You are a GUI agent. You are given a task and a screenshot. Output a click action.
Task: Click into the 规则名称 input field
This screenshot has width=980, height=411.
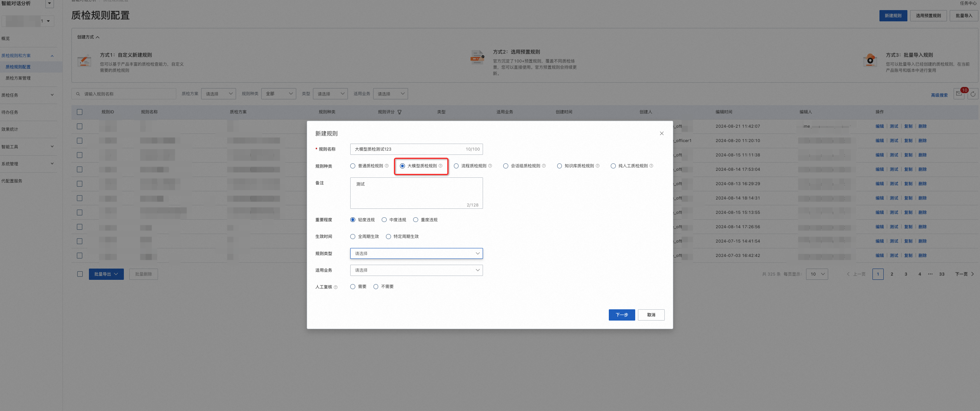[416, 149]
